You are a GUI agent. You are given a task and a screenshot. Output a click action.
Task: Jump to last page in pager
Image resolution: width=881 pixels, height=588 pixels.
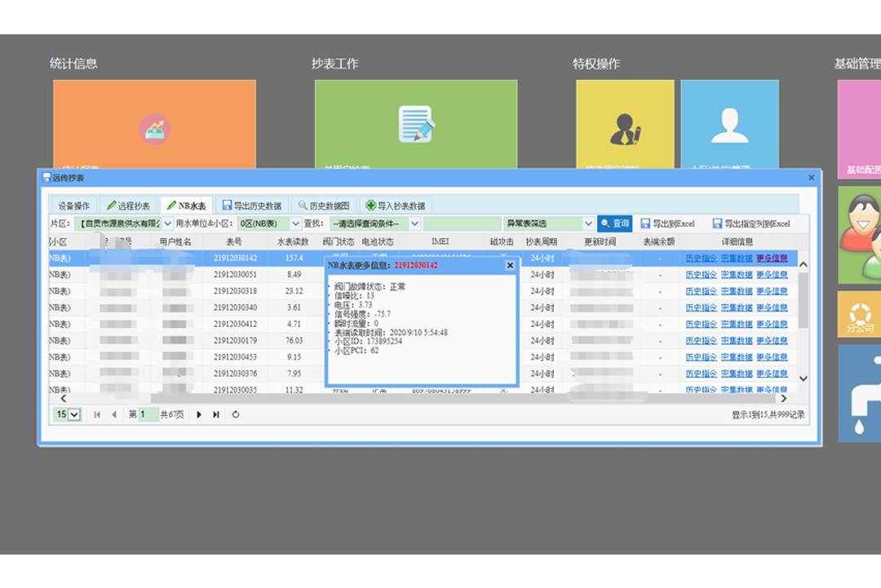click(x=216, y=415)
